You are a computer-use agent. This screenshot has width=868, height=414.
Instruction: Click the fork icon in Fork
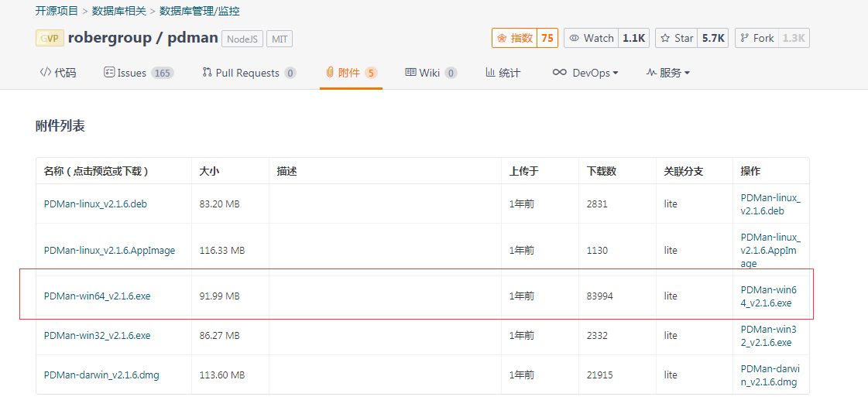point(745,38)
